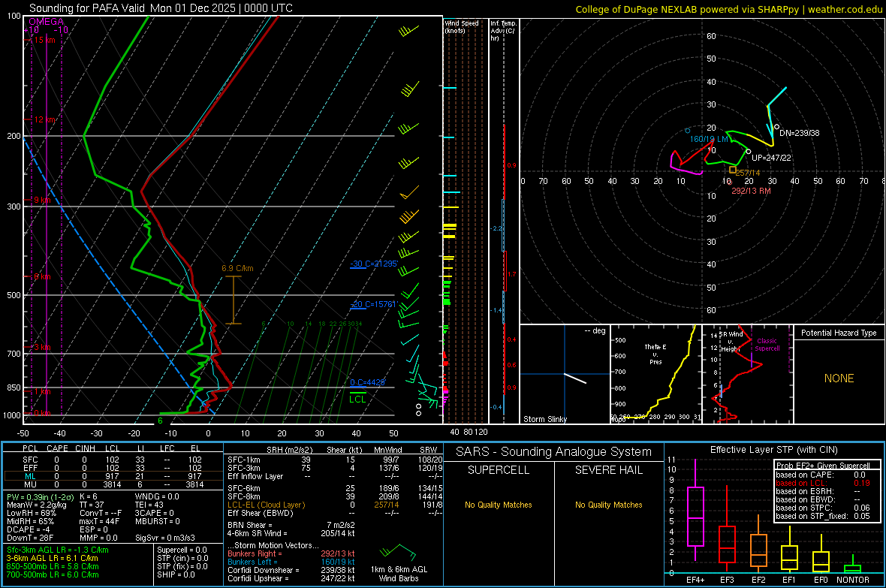Click the '-20 C=15761' temperature level label
The width and height of the screenshot is (886, 588).
[373, 304]
